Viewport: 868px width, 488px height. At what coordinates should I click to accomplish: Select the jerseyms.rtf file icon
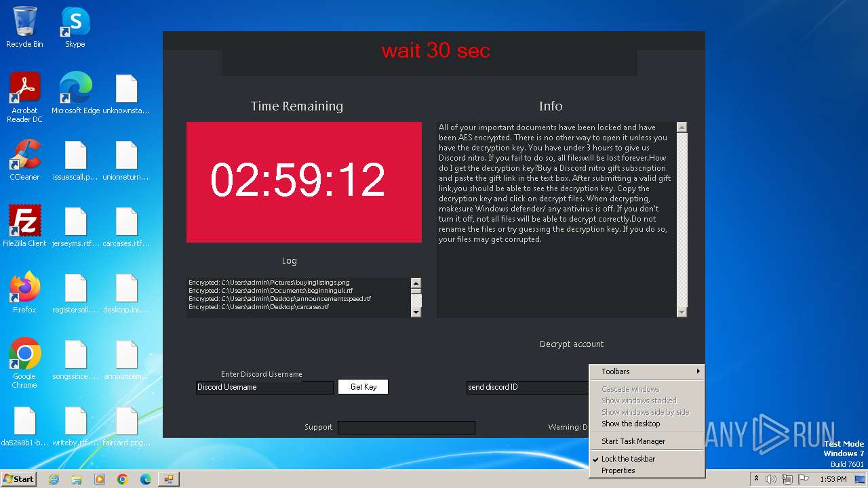pos(75,226)
